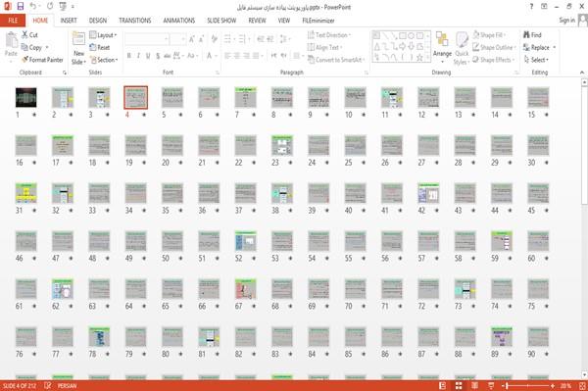Toggle Strikethrough formatting
588x391 pixels.
click(x=168, y=56)
